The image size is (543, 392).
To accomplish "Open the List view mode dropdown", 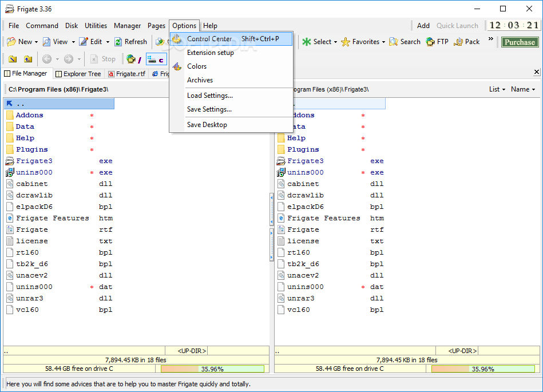I will pyautogui.click(x=497, y=89).
